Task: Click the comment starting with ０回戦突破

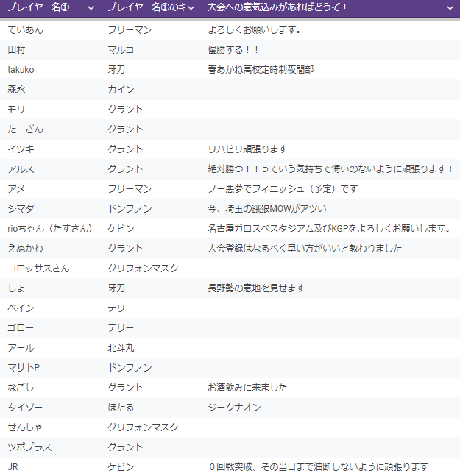Action: pyautogui.click(x=319, y=467)
